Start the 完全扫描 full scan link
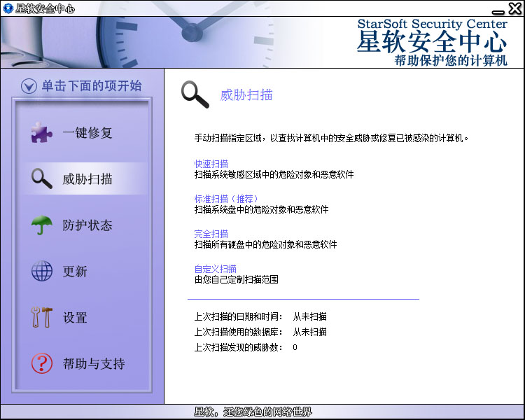 point(211,234)
